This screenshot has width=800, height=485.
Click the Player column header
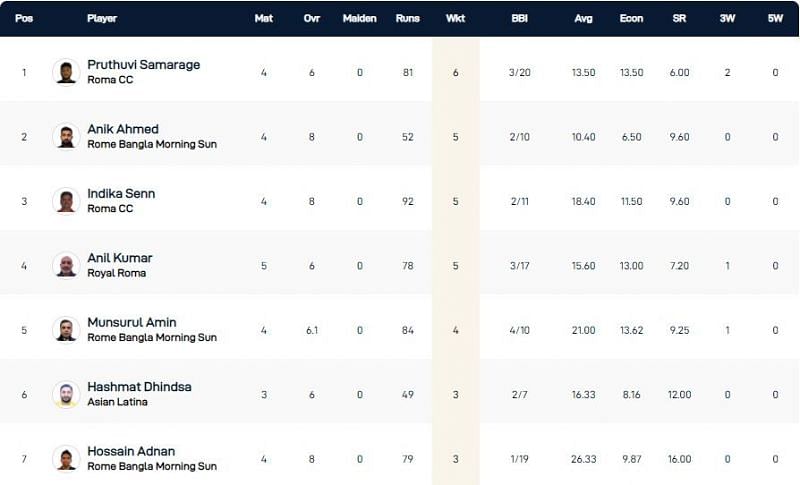102,18
